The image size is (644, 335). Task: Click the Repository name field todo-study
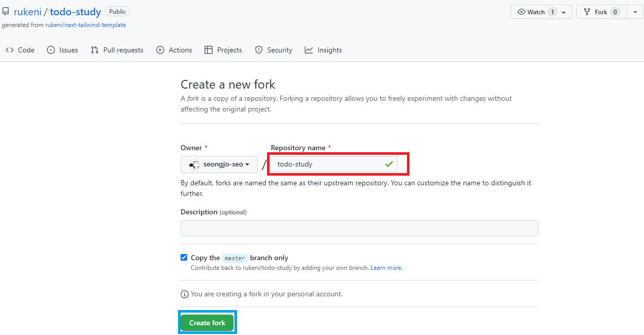334,164
